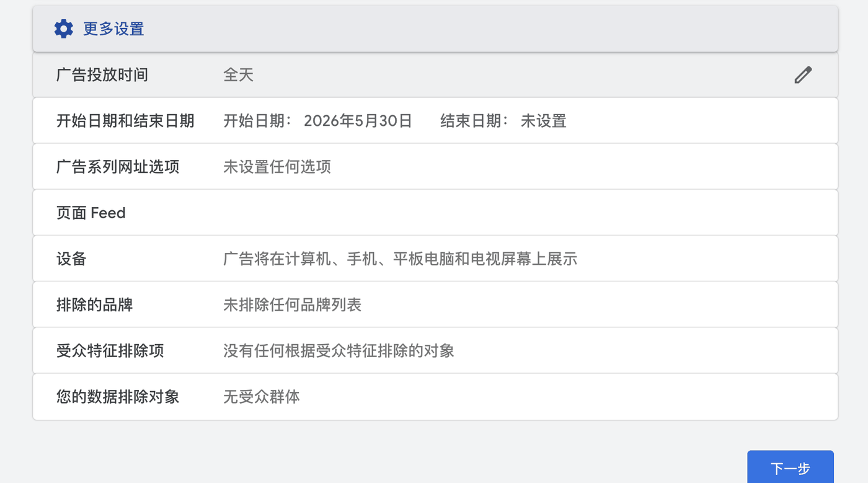Click the 没有任何根据受众特征排除的对象 text

pyautogui.click(x=339, y=350)
